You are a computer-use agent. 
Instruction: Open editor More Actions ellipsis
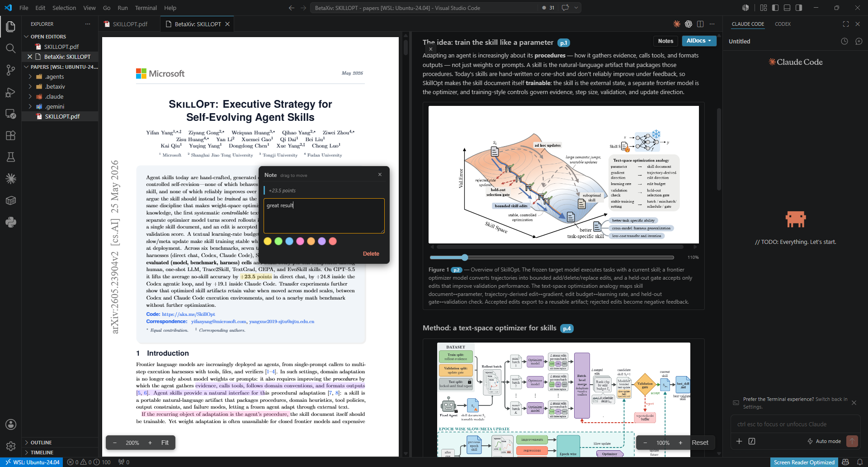pos(712,24)
